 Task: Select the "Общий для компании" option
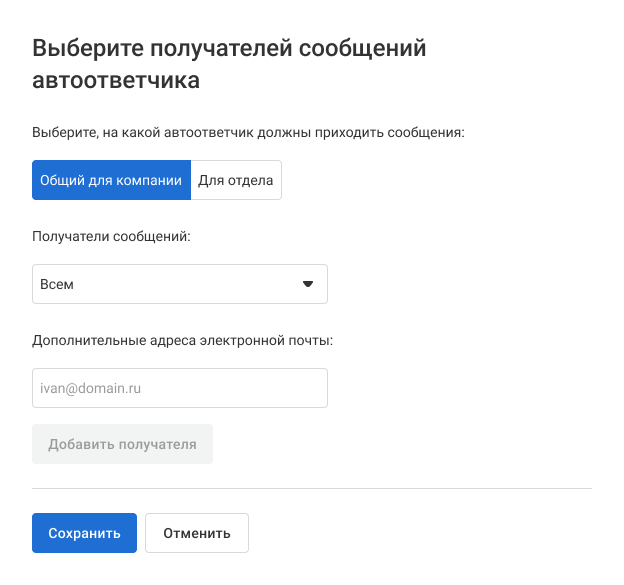(x=111, y=180)
